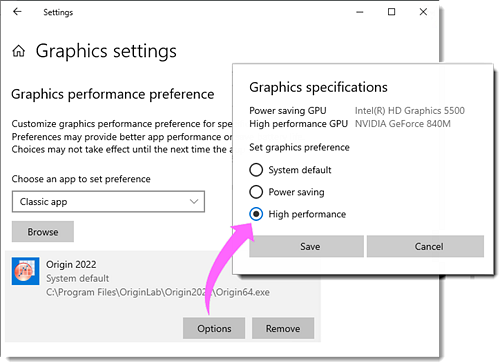
Task: Click the Graphics settings page heading
Action: pos(106,51)
